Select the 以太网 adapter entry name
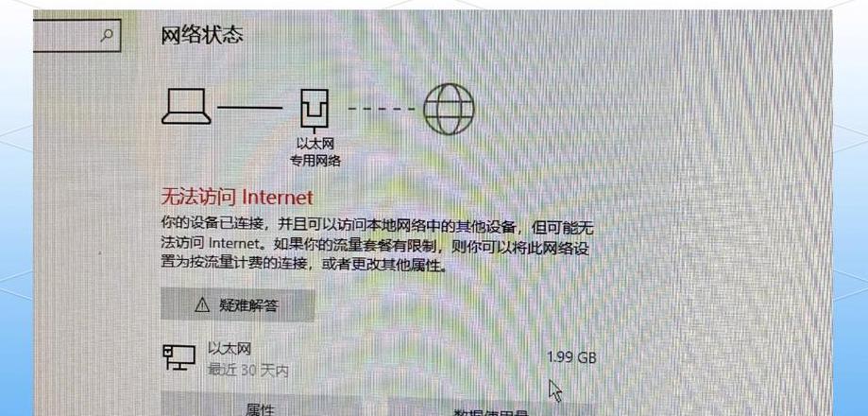Viewport: 868px width, 416px height. point(230,349)
